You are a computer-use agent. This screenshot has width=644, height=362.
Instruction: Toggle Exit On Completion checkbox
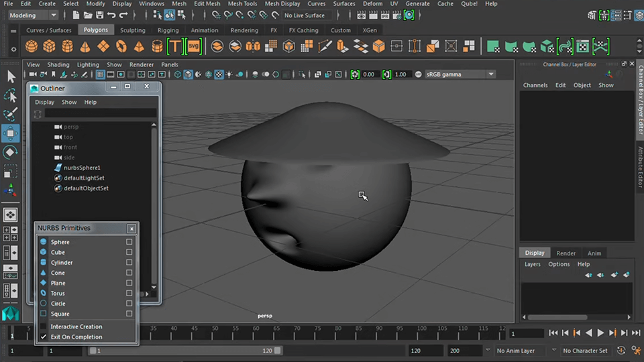(44, 337)
